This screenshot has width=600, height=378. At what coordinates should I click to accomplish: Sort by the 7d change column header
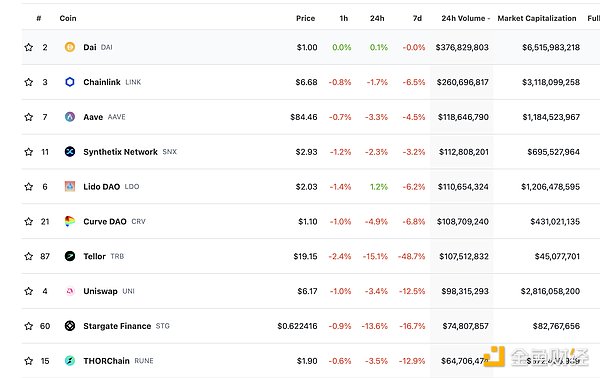pyautogui.click(x=417, y=18)
